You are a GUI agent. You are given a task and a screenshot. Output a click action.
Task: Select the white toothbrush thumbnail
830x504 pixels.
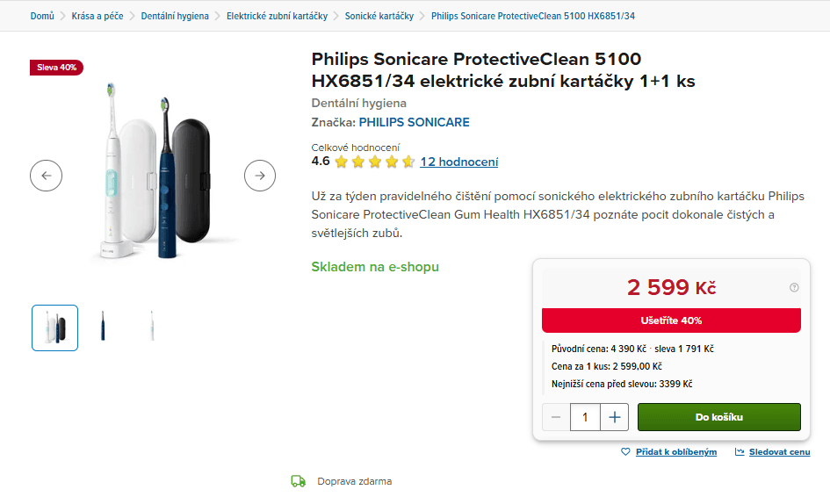[152, 327]
